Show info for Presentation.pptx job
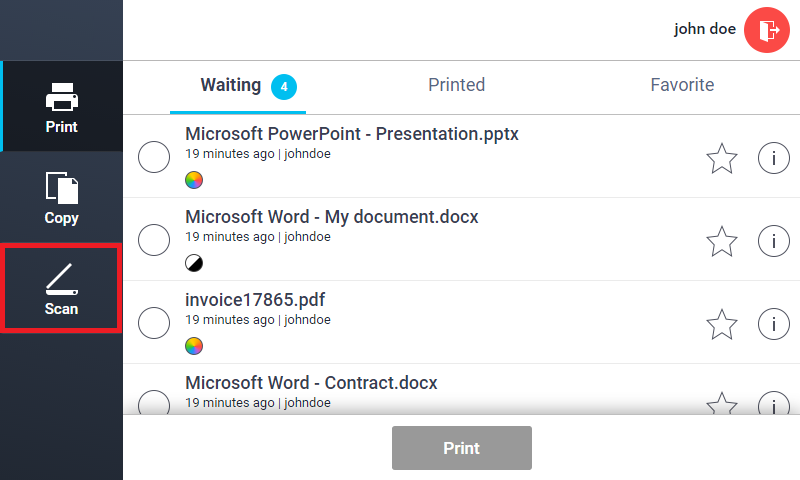800x480 pixels. coord(773,158)
